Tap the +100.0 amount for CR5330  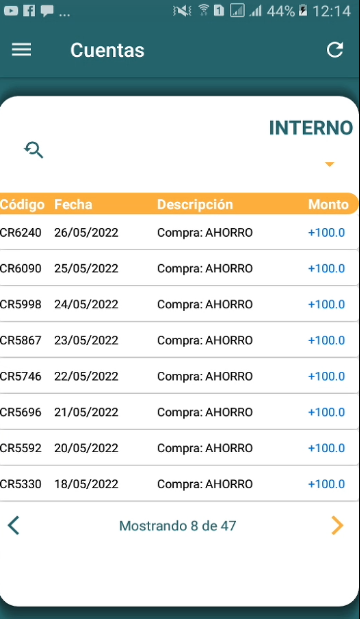point(326,484)
